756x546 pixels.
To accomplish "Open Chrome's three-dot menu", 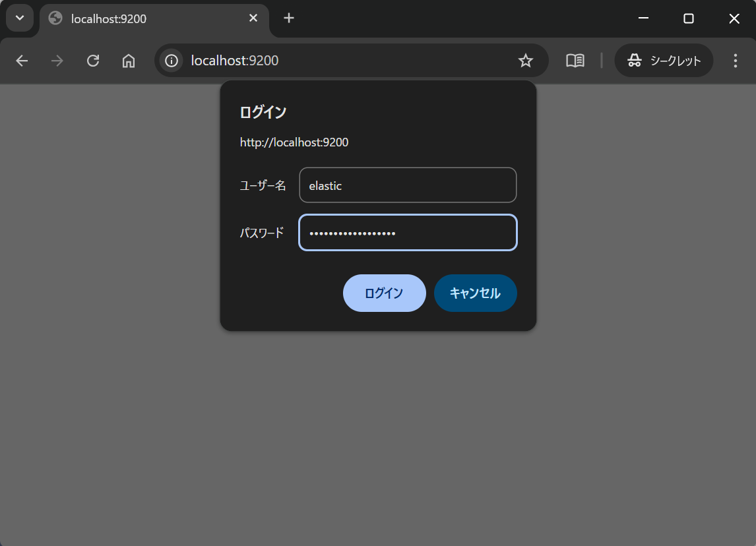I will [735, 60].
